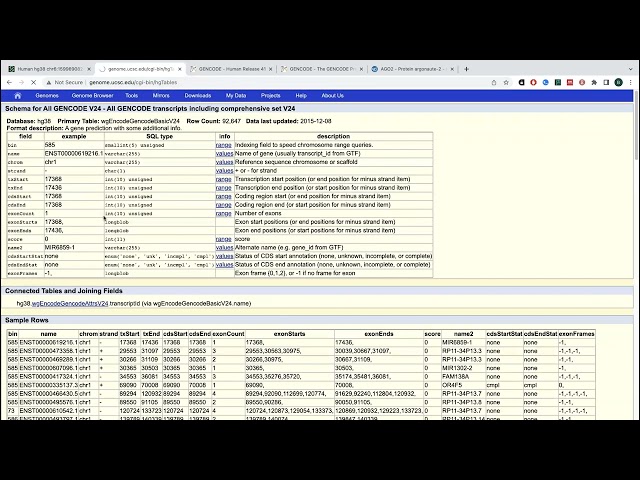Click values link for cdsEndStat field
The image size is (640, 480).
click(224, 265)
